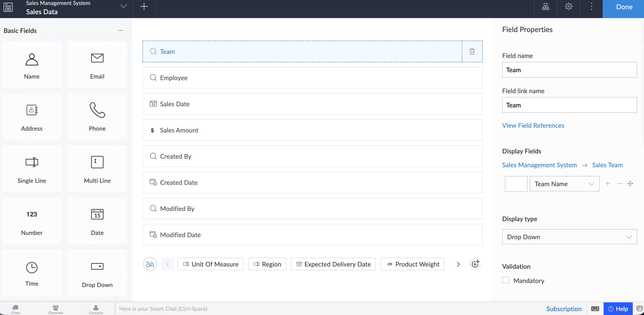This screenshot has height=315, width=644.
Task: Open the Chats tab
Action: pyautogui.click(x=15, y=309)
